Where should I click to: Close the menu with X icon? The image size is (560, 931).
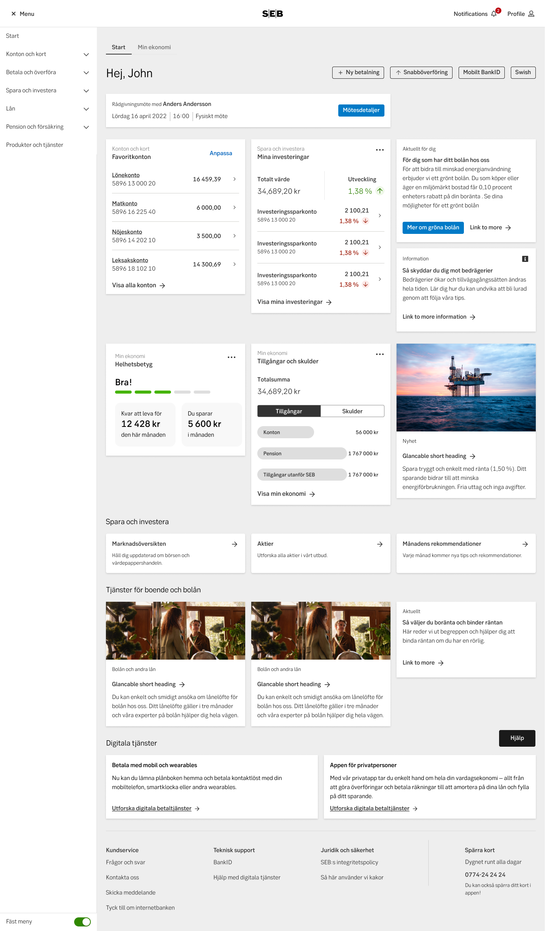coord(14,14)
